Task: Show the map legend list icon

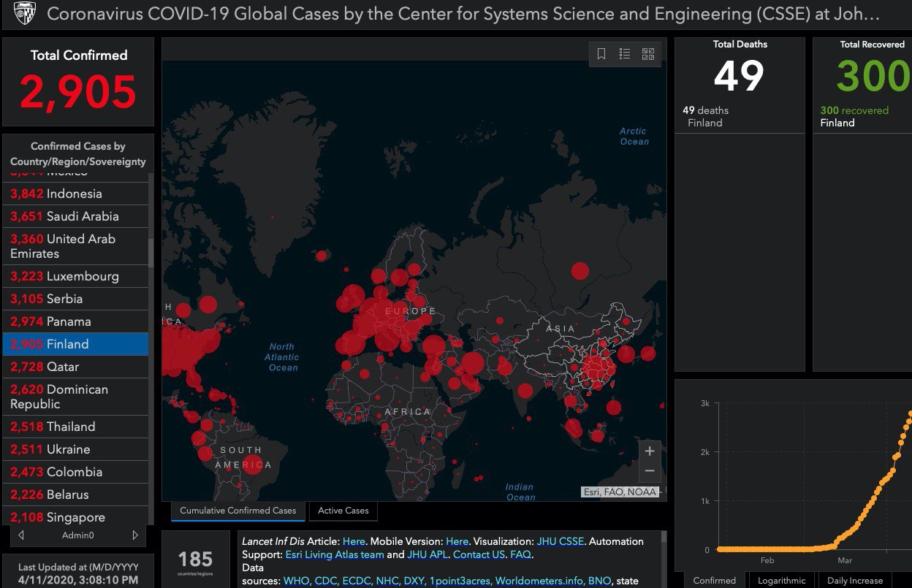Action: (625, 54)
